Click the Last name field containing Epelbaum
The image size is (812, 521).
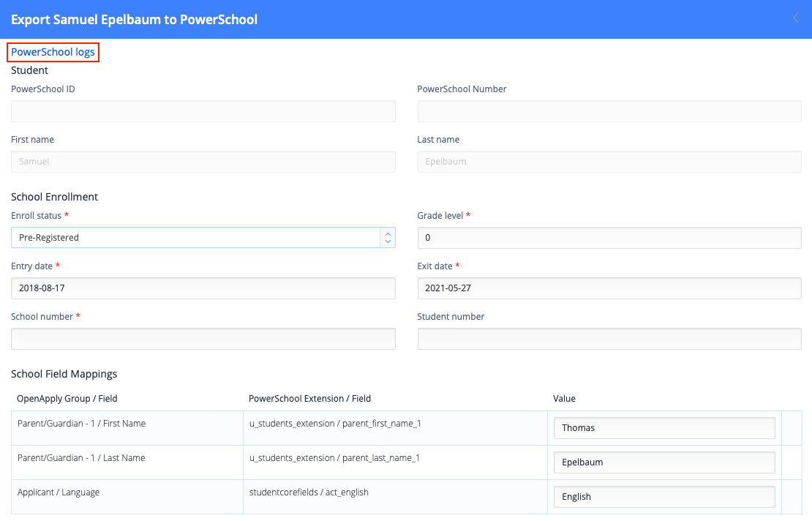tap(609, 162)
